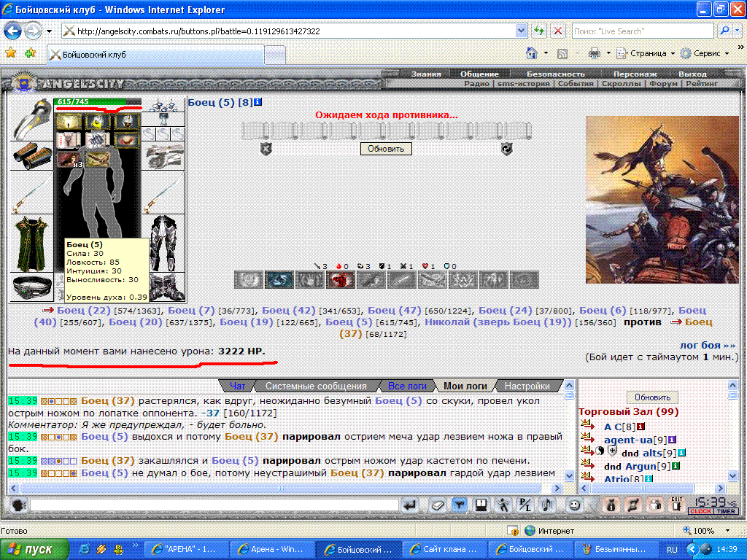Screen dimensions: 747x560
Task: Open the address bar URL dropdown
Action: pyautogui.click(x=521, y=31)
